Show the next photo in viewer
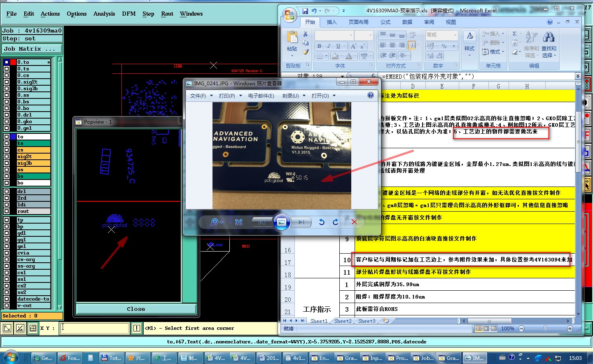 (x=301, y=222)
